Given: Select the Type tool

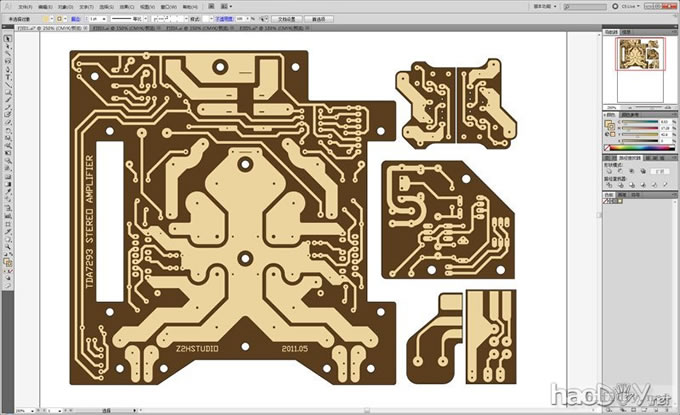Looking at the screenshot, I should coord(7,71).
